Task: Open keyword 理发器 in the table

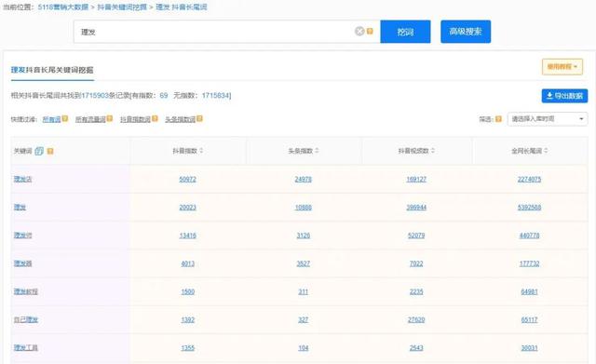Action: (x=22, y=263)
